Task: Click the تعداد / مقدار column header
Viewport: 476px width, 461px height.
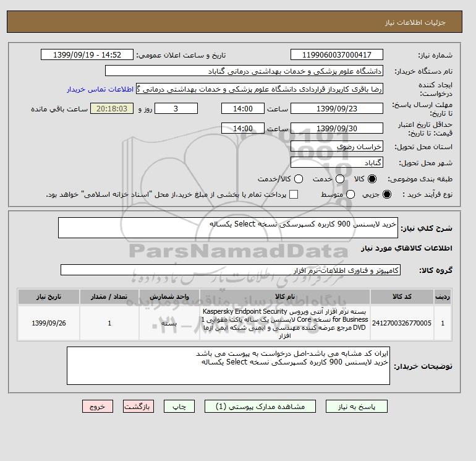Action: (x=109, y=296)
